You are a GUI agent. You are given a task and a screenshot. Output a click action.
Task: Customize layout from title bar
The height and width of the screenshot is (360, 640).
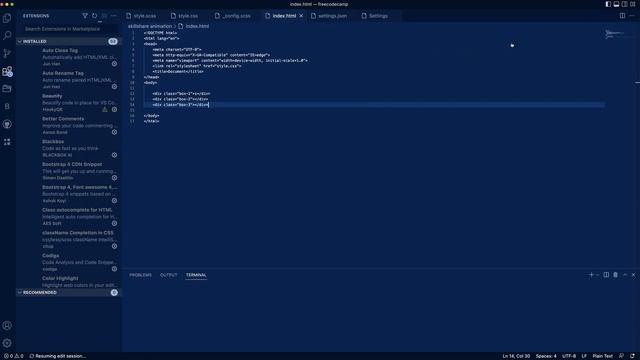coord(633,4)
